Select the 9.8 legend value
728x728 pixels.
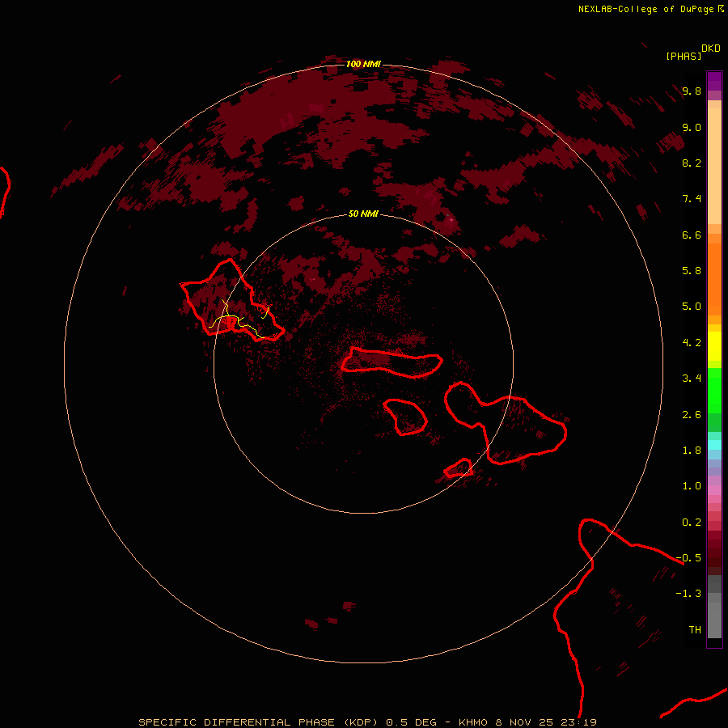click(x=692, y=91)
